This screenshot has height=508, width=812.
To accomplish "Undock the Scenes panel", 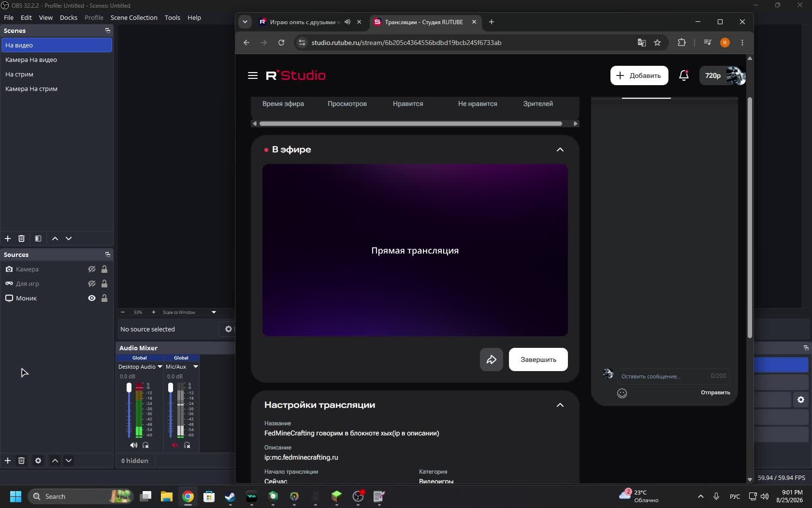I will click(x=108, y=30).
